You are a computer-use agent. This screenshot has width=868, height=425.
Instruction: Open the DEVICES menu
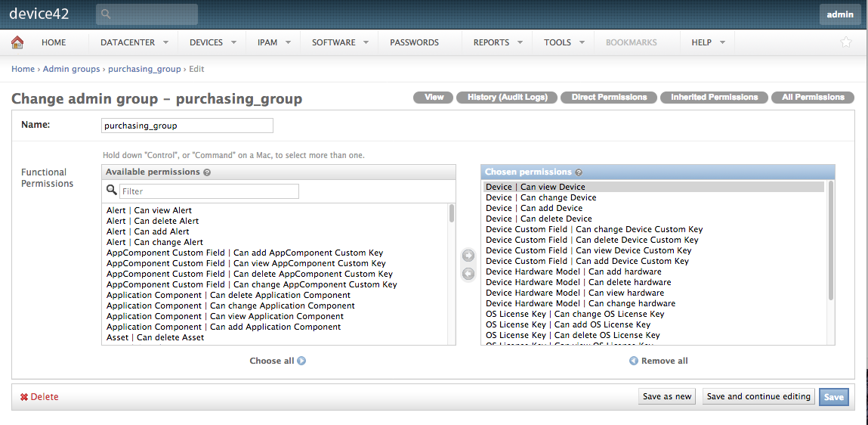(x=206, y=42)
